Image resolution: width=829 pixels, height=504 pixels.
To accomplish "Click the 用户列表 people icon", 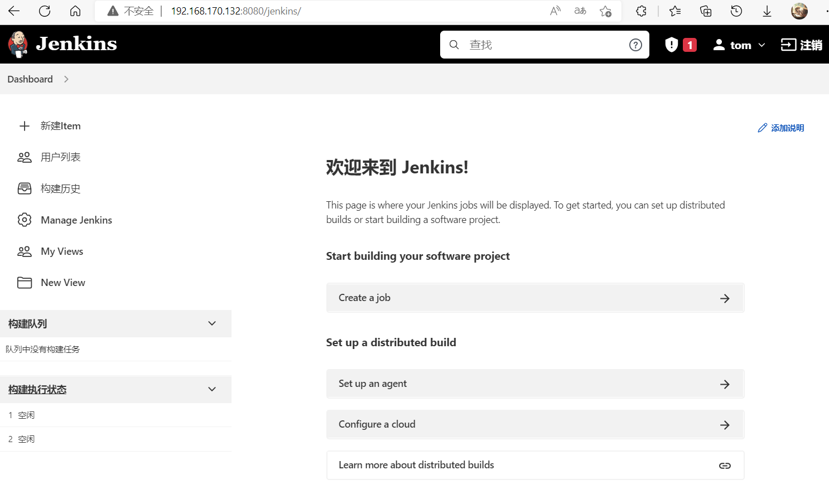I will point(25,157).
